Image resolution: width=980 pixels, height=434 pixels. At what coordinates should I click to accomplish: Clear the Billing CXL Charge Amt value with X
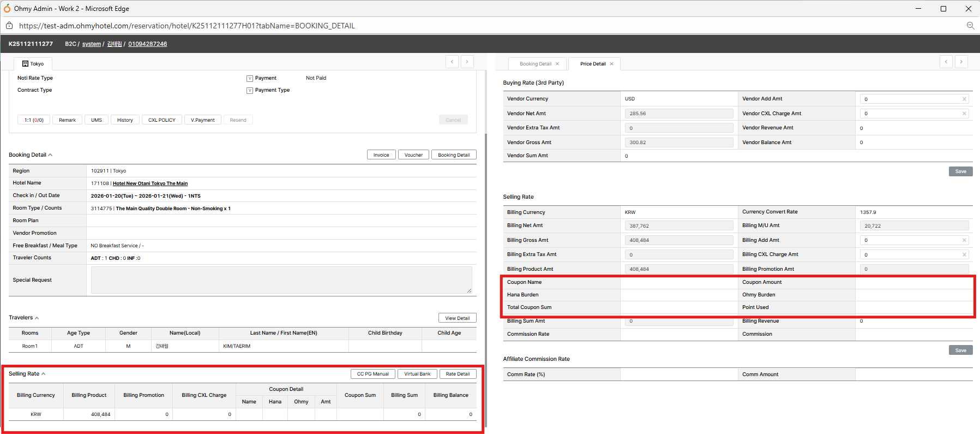point(964,254)
